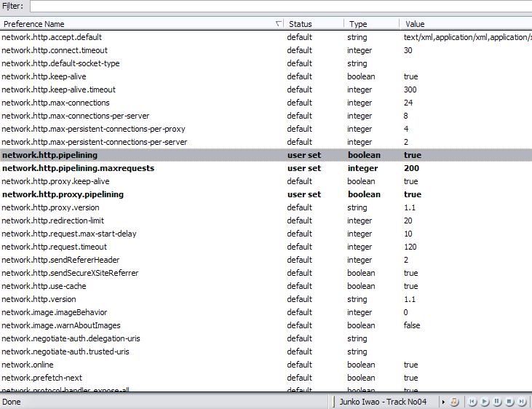Sort by the Status column header
The width and height of the screenshot is (532, 409).
pyautogui.click(x=314, y=24)
